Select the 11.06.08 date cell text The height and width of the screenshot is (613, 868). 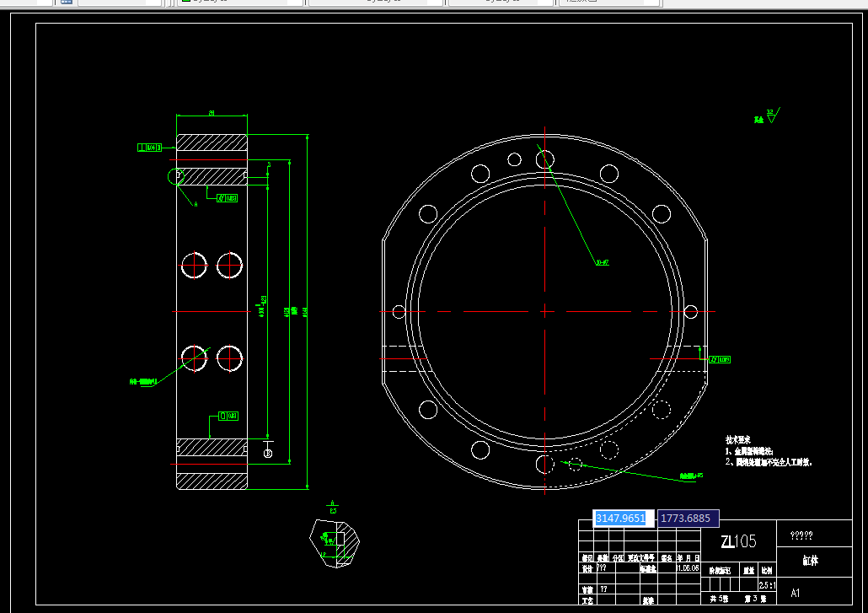pos(689,568)
